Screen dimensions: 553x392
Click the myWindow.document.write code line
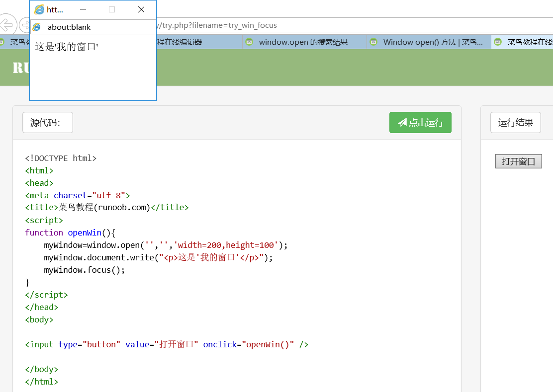coord(158,257)
